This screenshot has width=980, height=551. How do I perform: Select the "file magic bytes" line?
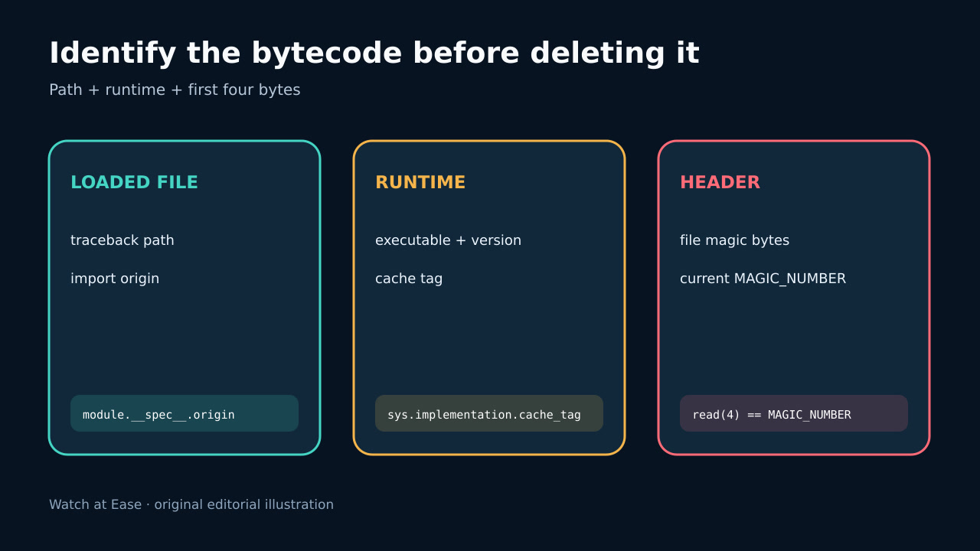734,240
